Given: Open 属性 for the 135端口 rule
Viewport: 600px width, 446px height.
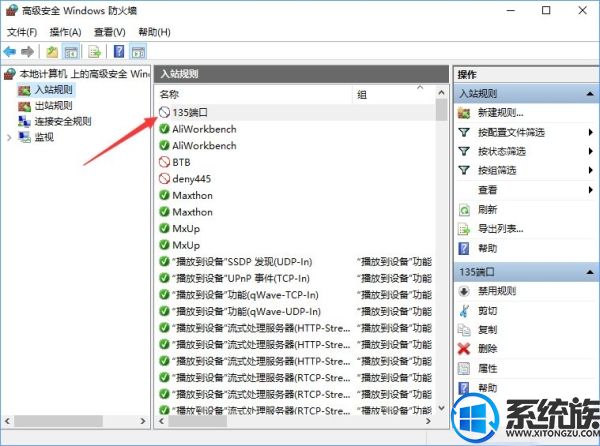Looking at the screenshot, I should (x=488, y=368).
